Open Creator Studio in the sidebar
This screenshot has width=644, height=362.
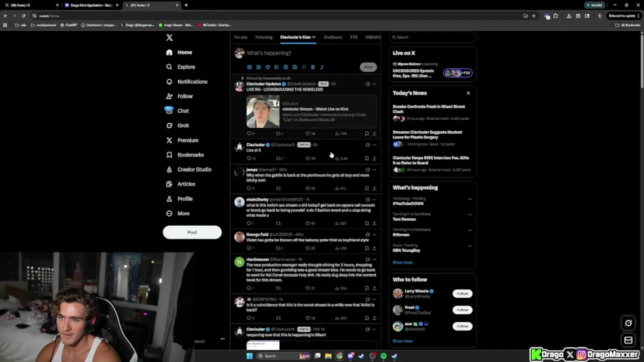(189, 169)
